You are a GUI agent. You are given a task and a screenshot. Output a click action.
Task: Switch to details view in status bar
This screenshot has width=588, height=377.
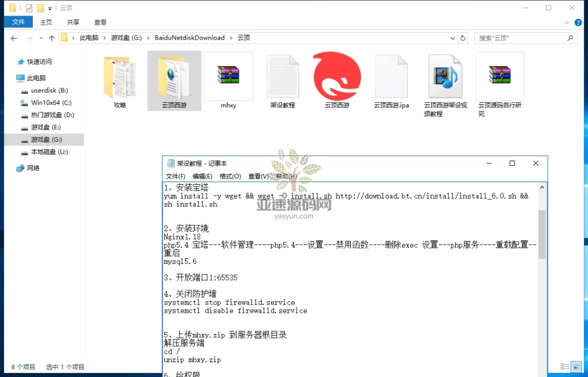coord(564,366)
